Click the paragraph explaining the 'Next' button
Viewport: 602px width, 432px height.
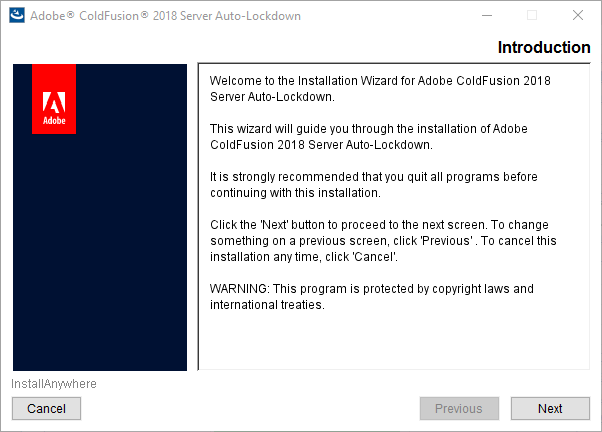[x=383, y=241]
